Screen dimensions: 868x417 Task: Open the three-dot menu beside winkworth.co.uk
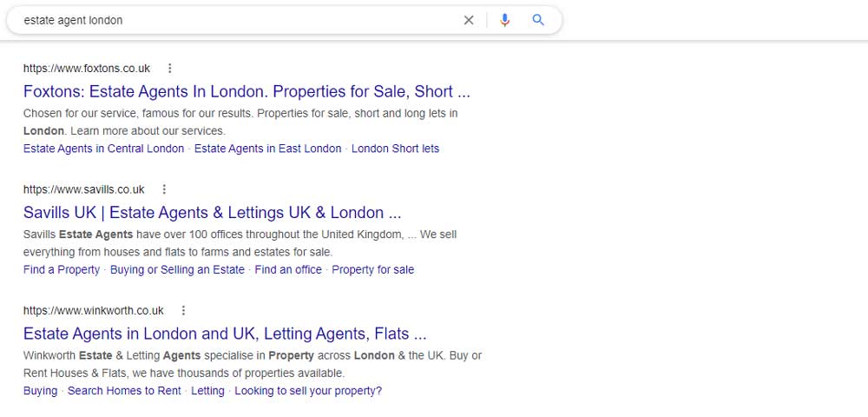[183, 310]
